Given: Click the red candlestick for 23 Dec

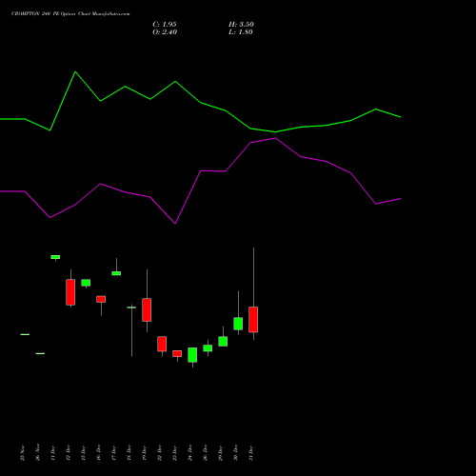Looking at the screenshot, I should pyautogui.click(x=177, y=353).
